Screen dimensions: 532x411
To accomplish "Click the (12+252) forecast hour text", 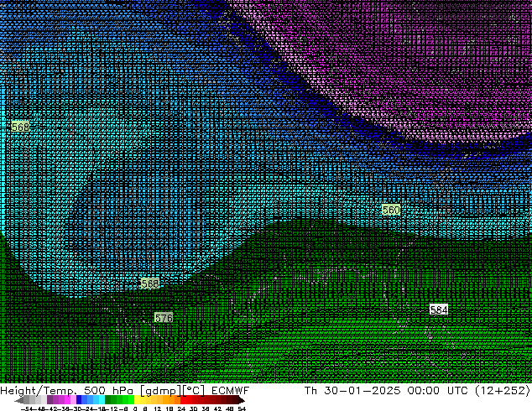I will 503,390.
